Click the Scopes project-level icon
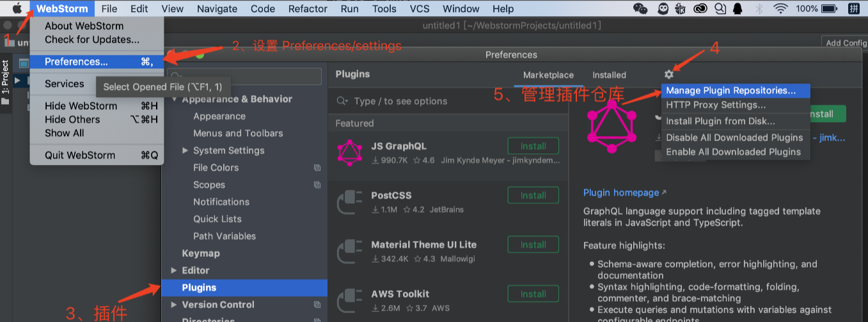 (317, 185)
